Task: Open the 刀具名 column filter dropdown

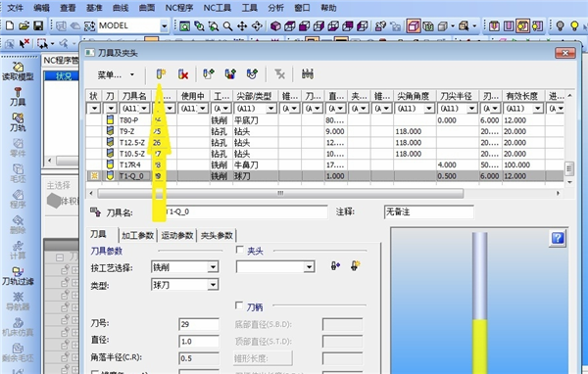Action: (x=144, y=109)
